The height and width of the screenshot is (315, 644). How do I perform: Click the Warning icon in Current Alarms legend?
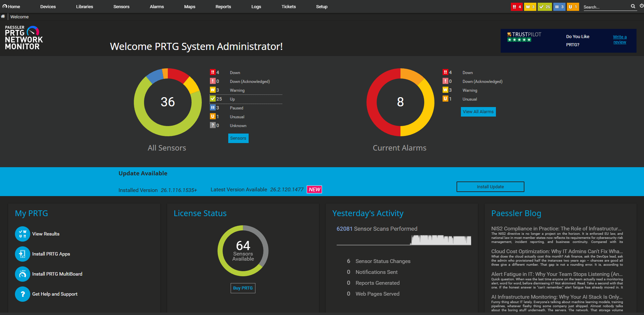(445, 90)
